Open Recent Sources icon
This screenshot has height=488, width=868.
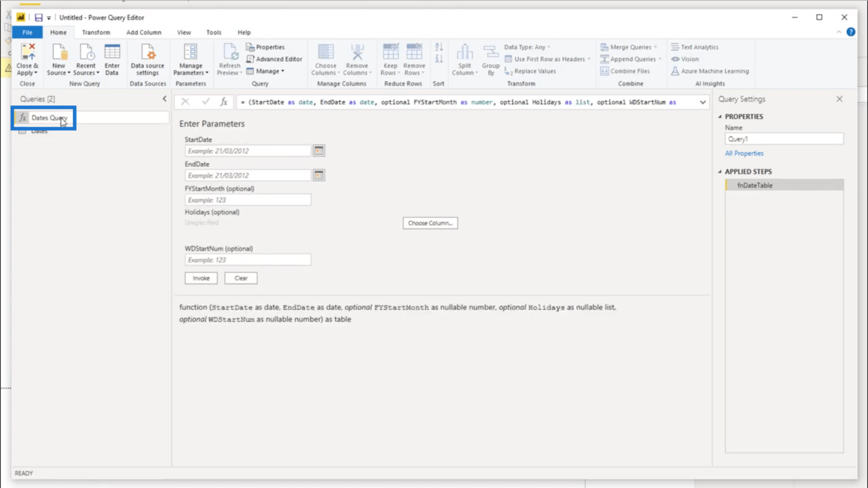click(86, 52)
